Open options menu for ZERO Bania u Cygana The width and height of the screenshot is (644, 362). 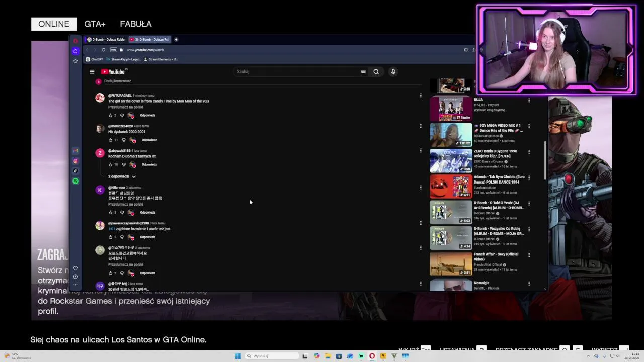(529, 152)
